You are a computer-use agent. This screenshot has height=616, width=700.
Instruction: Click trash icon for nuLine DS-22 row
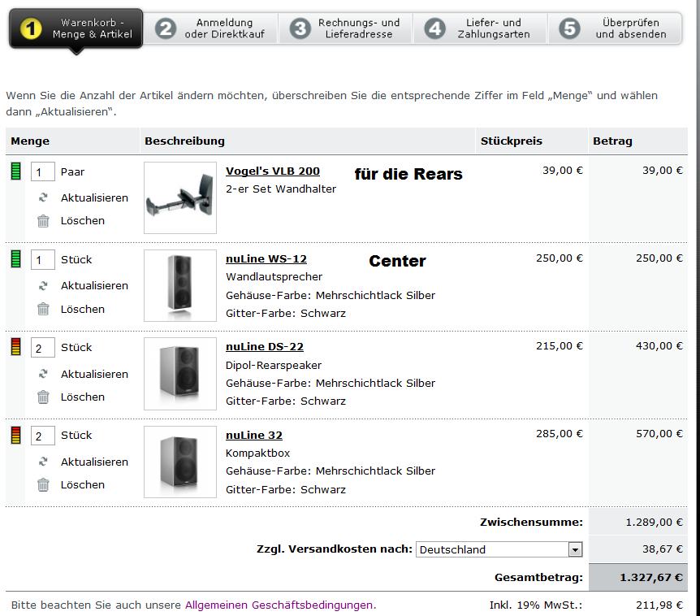pyautogui.click(x=44, y=397)
